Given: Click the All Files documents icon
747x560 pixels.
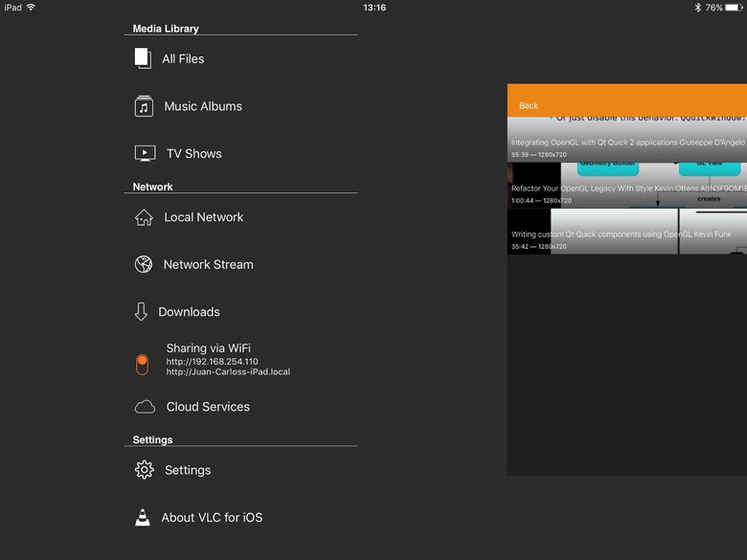Looking at the screenshot, I should (x=143, y=58).
